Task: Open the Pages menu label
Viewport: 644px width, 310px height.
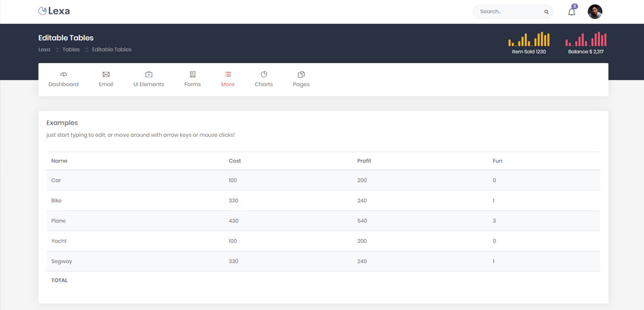Action: click(x=301, y=84)
